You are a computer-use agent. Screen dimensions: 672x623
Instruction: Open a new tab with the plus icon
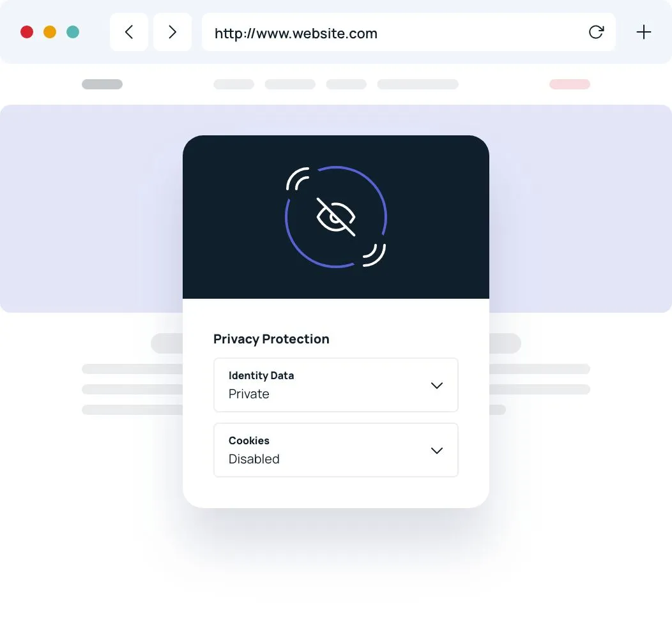[x=644, y=32]
